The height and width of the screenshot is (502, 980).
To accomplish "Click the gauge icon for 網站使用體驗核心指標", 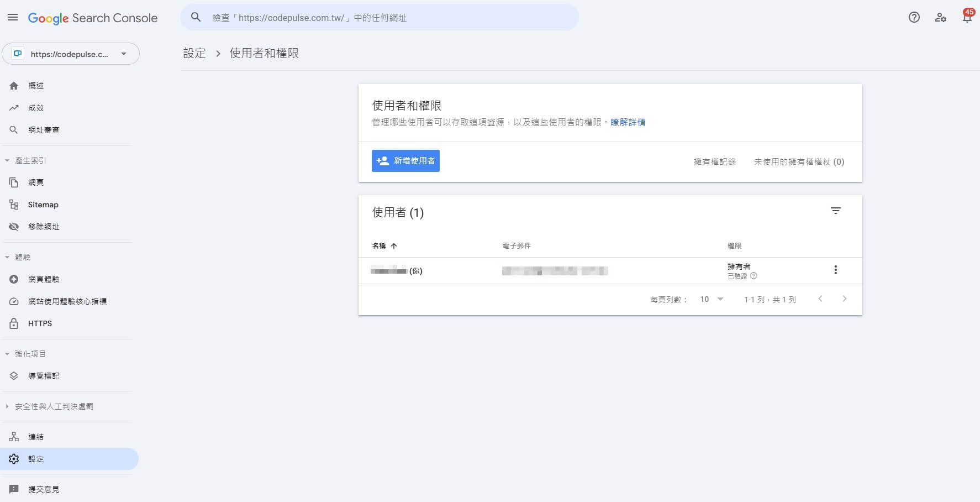I will coord(14,301).
